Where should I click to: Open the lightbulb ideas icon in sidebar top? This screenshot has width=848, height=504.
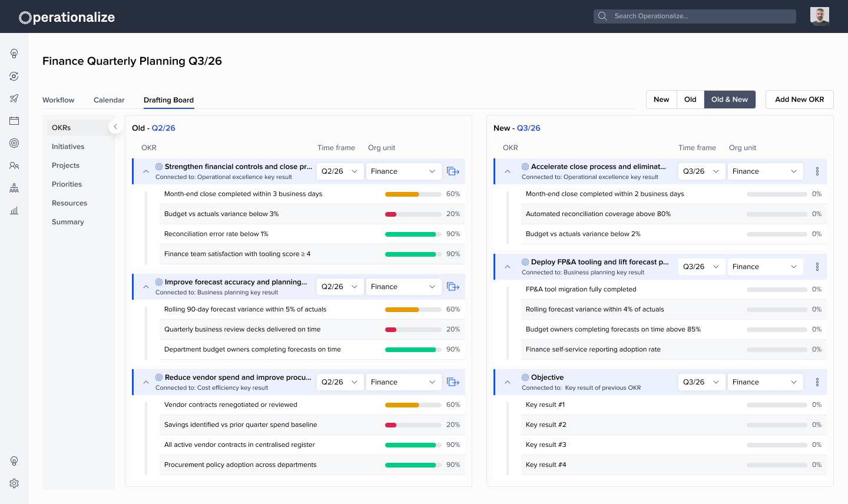pyautogui.click(x=14, y=54)
